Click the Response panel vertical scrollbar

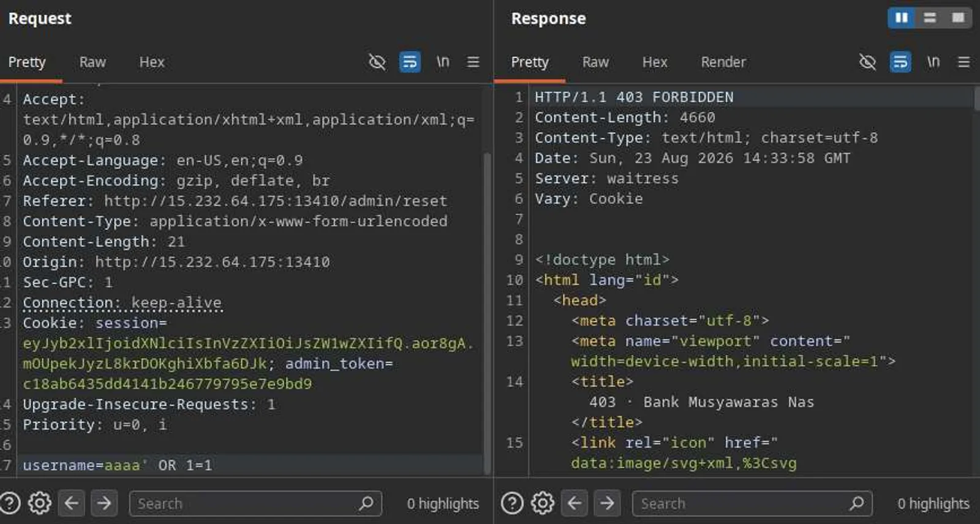(977, 98)
